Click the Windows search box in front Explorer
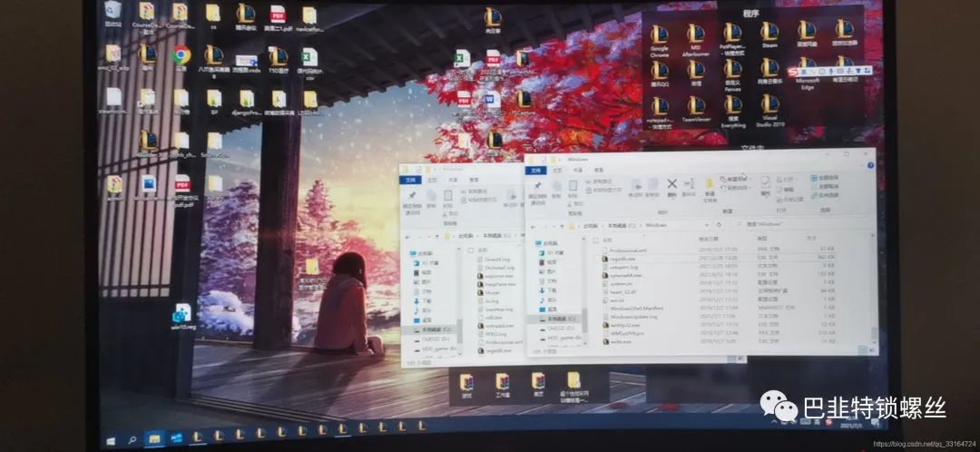Screen dimensions: 980x452 (800, 223)
